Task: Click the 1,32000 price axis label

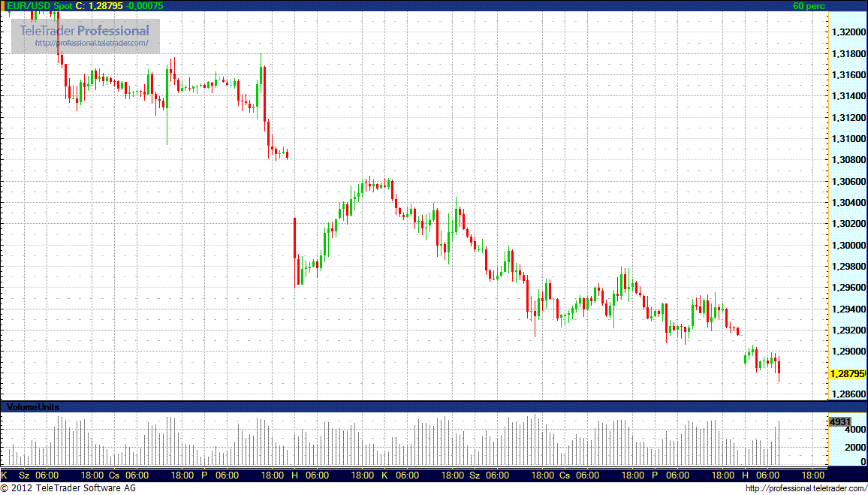Action: point(848,32)
